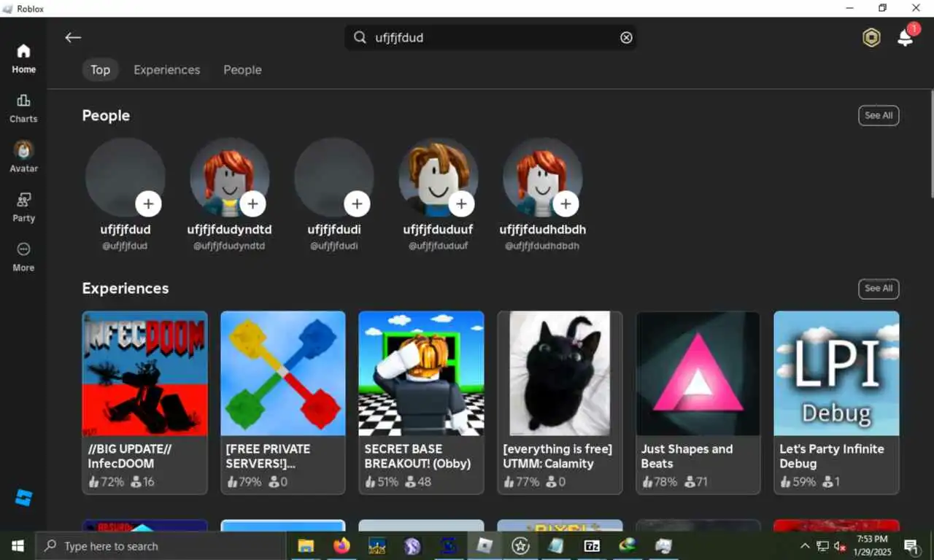Click the Just Shapes and Beats title
This screenshot has width=934, height=560.
click(x=687, y=456)
